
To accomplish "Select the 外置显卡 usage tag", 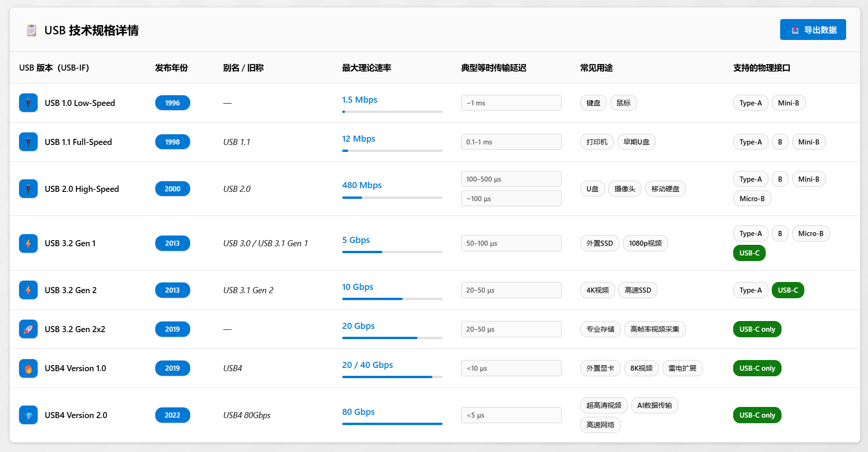I will 600,368.
